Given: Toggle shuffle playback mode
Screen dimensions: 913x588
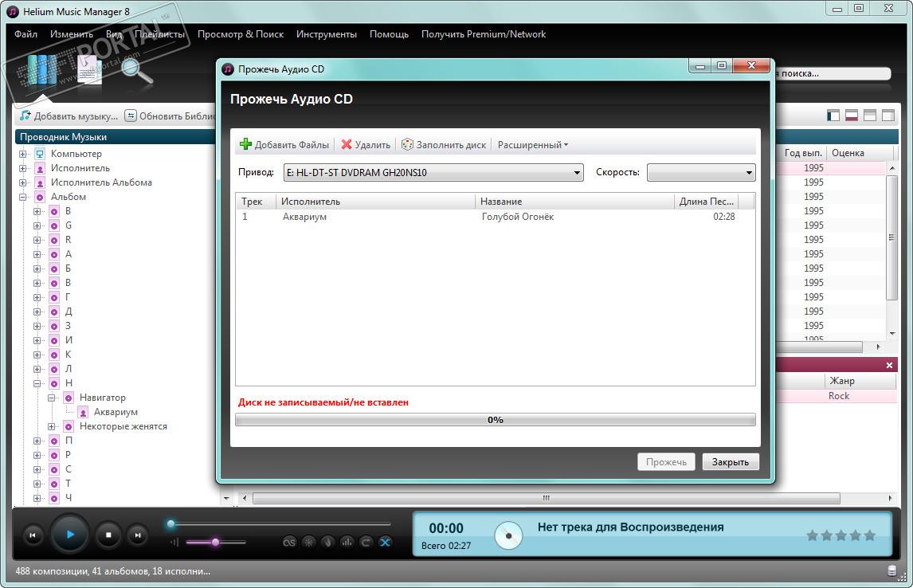Looking at the screenshot, I should pyautogui.click(x=385, y=543).
